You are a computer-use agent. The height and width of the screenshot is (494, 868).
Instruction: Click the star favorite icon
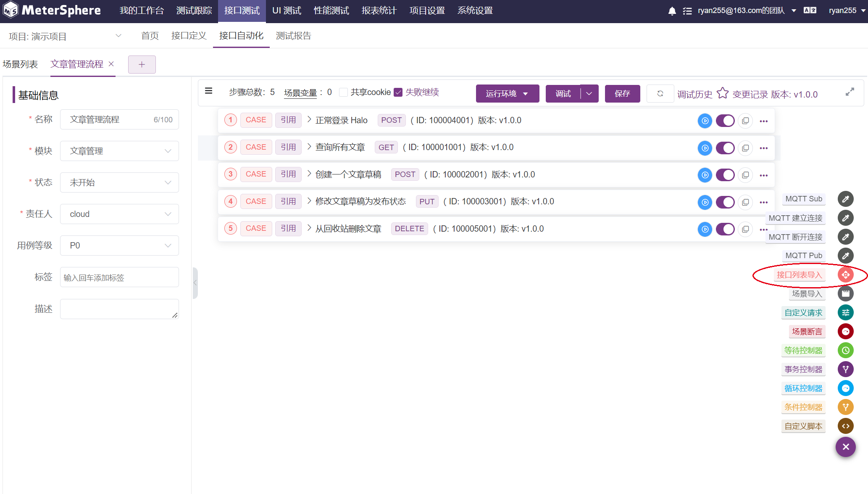coord(723,93)
